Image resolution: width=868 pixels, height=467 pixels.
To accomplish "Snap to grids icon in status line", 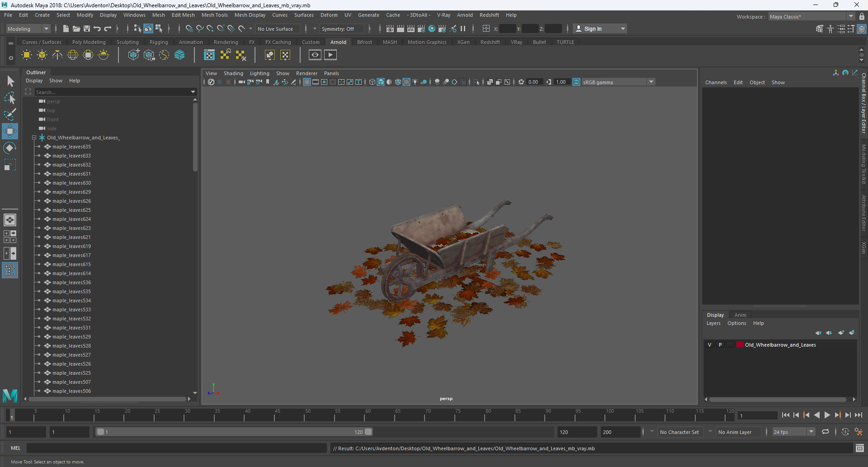I will click(x=189, y=29).
